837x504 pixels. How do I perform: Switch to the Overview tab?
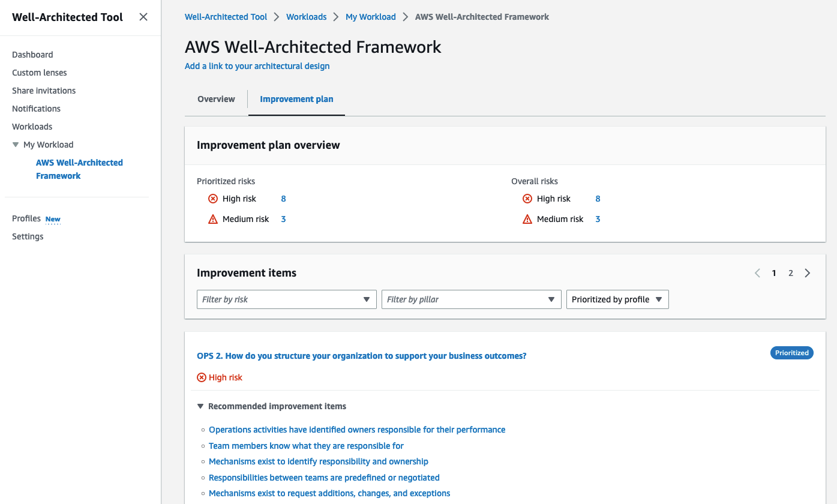pyautogui.click(x=216, y=99)
